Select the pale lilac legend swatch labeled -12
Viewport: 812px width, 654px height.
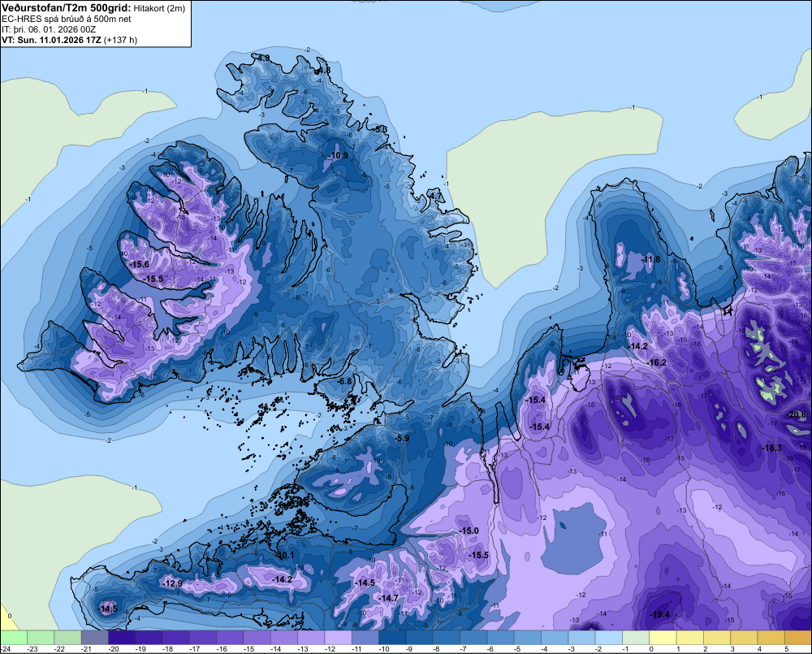pos(338,638)
